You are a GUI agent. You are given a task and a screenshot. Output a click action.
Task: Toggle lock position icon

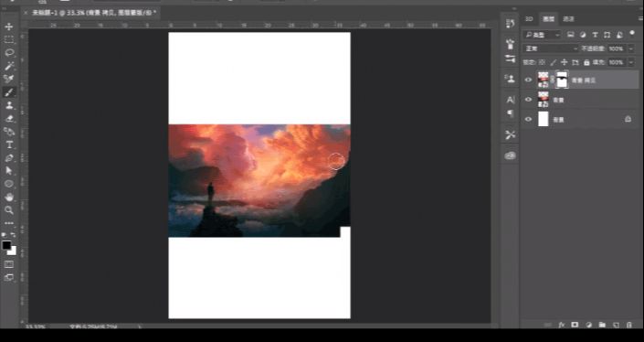click(x=565, y=62)
